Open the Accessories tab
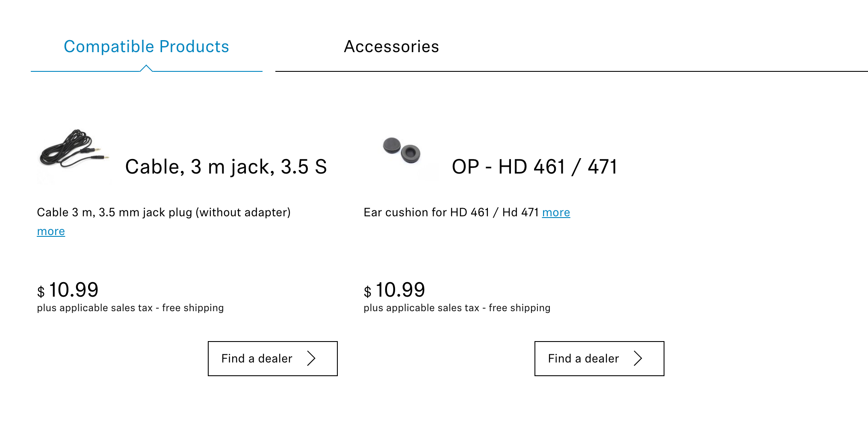The image size is (868, 436). (x=391, y=47)
